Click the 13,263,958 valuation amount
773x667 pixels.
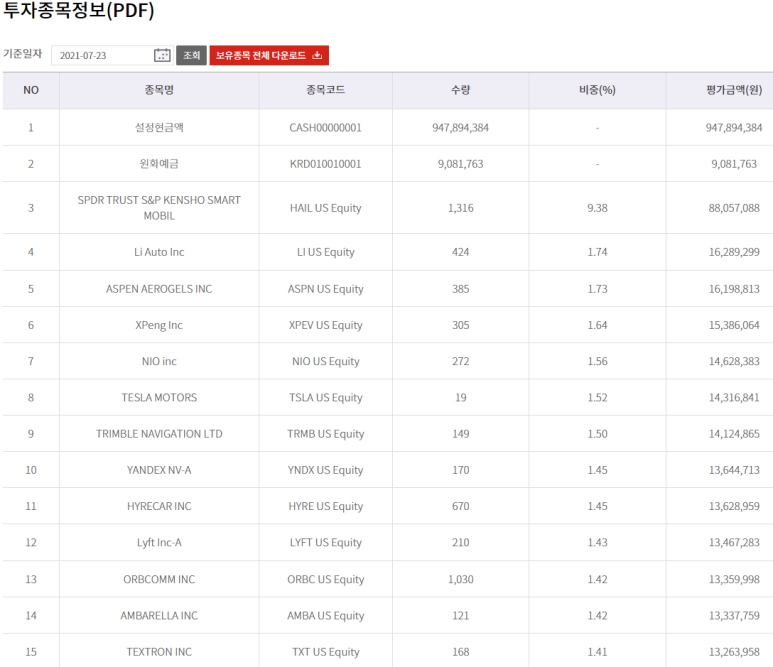pos(734,652)
